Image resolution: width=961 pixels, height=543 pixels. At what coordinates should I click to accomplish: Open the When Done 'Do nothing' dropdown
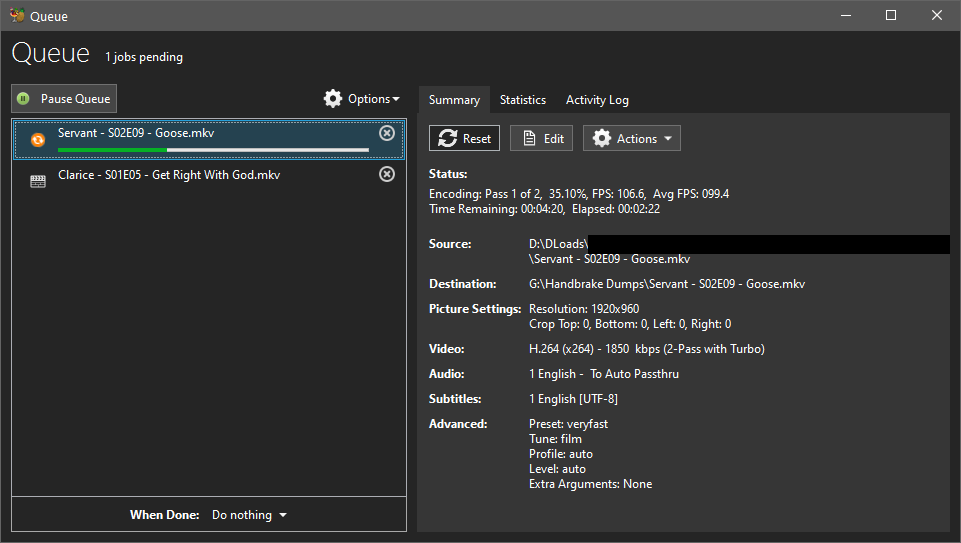point(249,515)
